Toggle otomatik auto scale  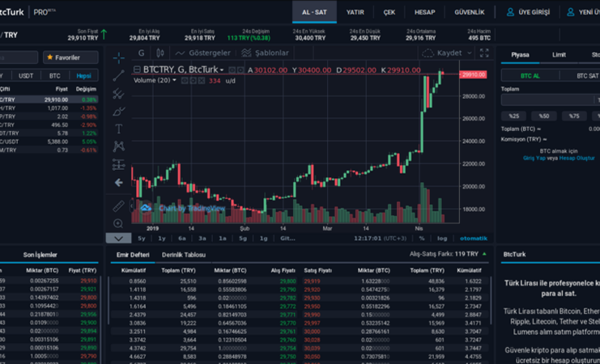[474, 238]
